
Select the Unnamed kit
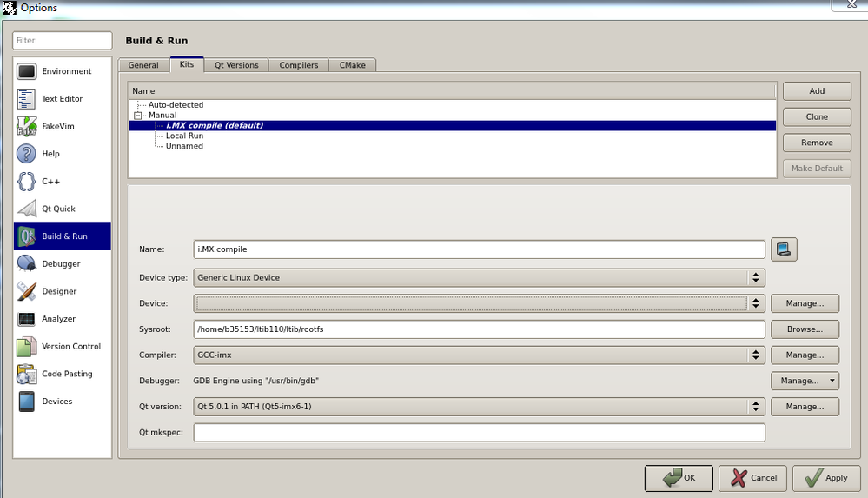click(x=184, y=146)
